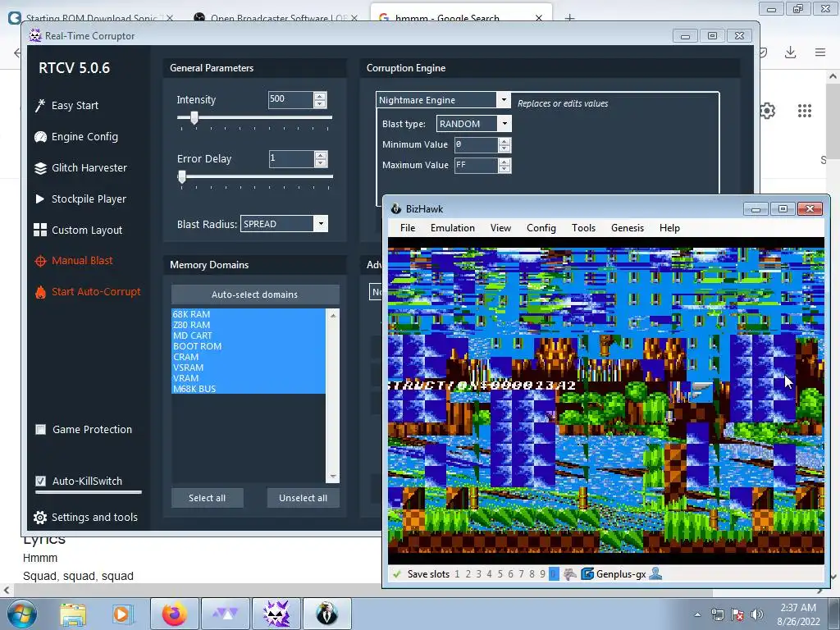This screenshot has height=630, width=840.
Task: Adjust the Error Delay slider handle
Action: pos(182,177)
